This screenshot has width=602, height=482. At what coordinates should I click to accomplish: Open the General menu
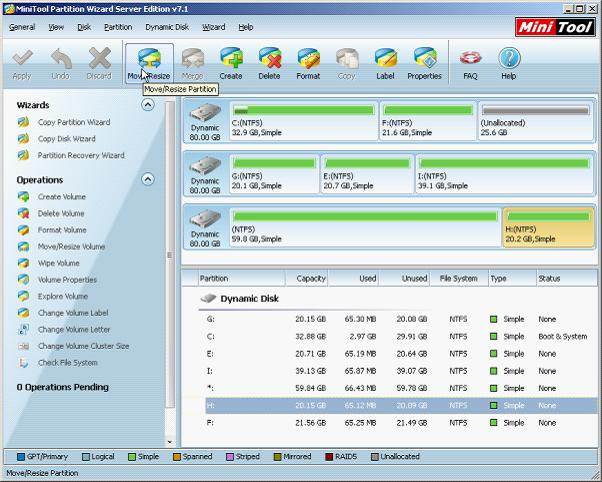pos(22,27)
